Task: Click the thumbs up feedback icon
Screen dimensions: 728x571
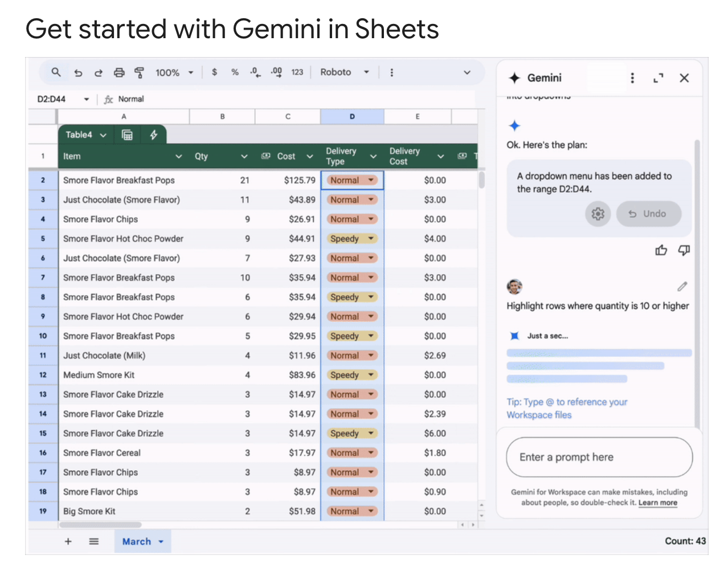Action: [661, 250]
